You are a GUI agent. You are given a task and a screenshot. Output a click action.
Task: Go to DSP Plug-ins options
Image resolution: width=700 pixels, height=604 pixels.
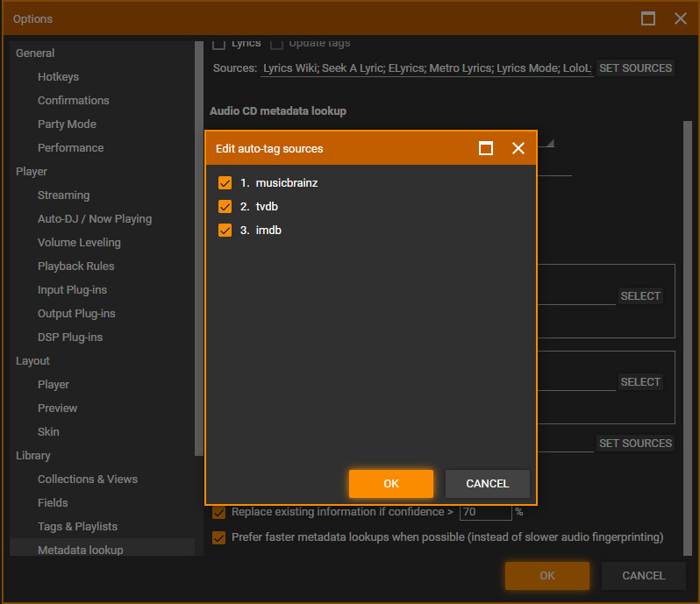[70, 338]
